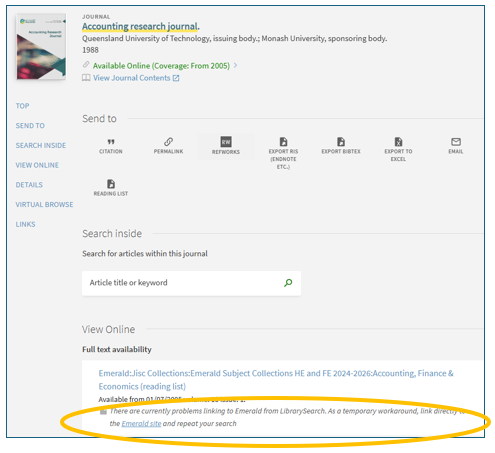
Task: Click the Reading List icon
Action: click(x=111, y=184)
